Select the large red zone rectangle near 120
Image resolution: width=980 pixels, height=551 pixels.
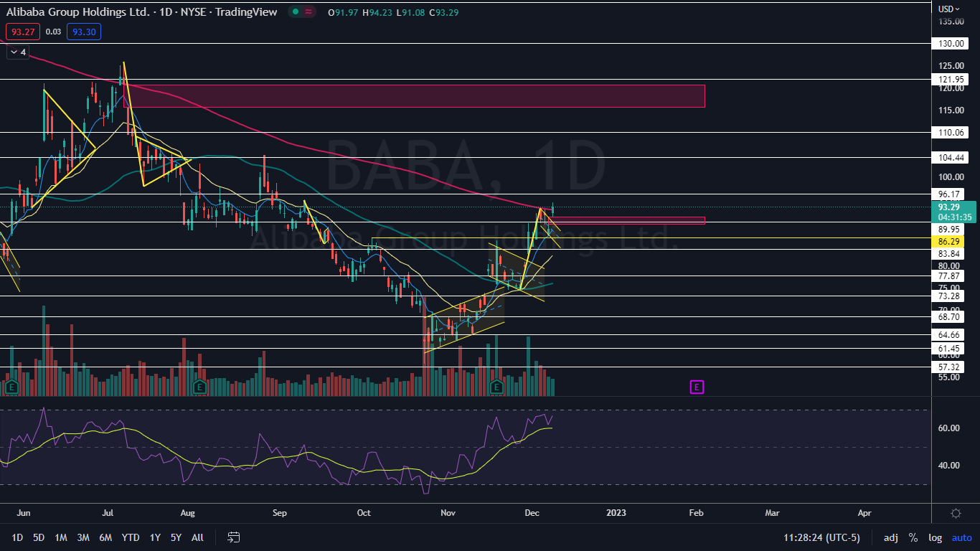click(x=414, y=95)
